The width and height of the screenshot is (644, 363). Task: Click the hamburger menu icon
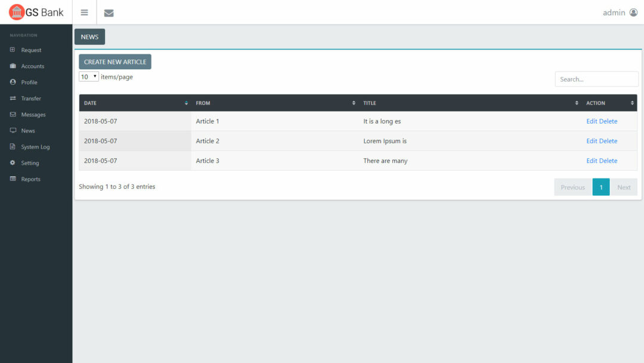tap(84, 12)
